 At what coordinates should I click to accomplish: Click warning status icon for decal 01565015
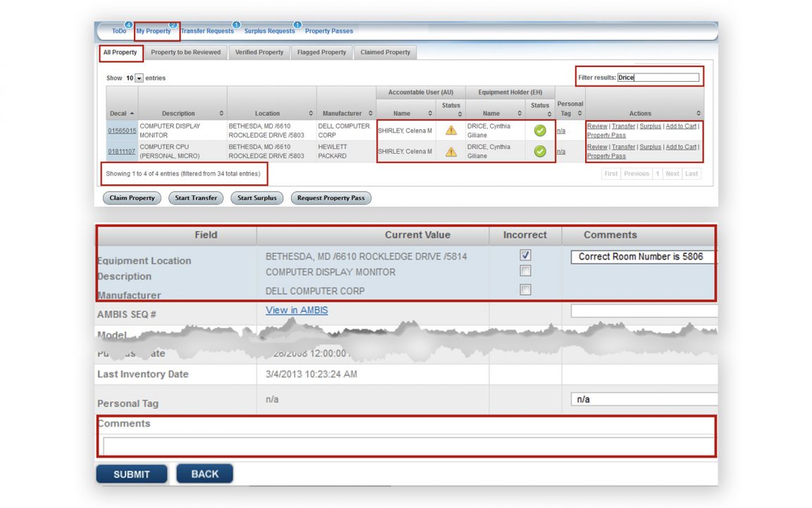[451, 131]
